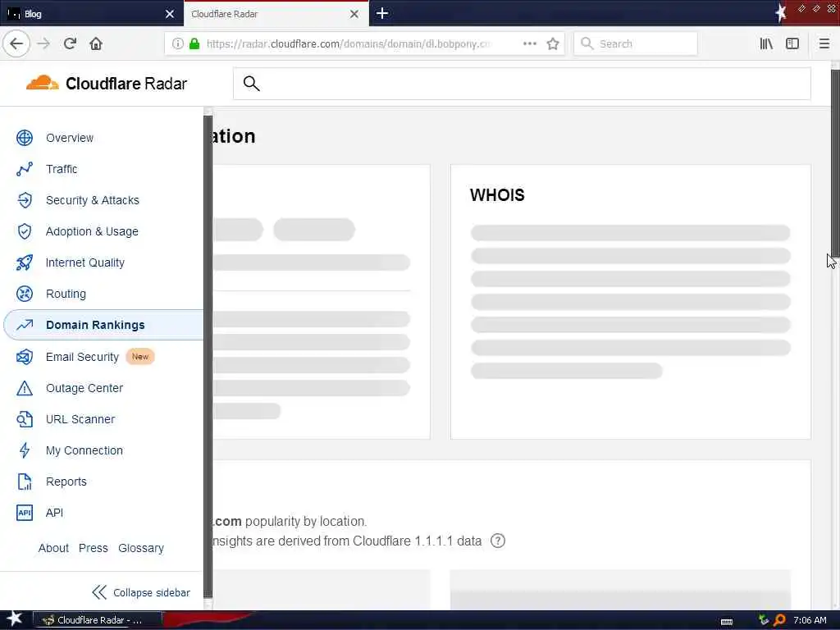Open the Outage Center page
840x630 pixels.
84,388
